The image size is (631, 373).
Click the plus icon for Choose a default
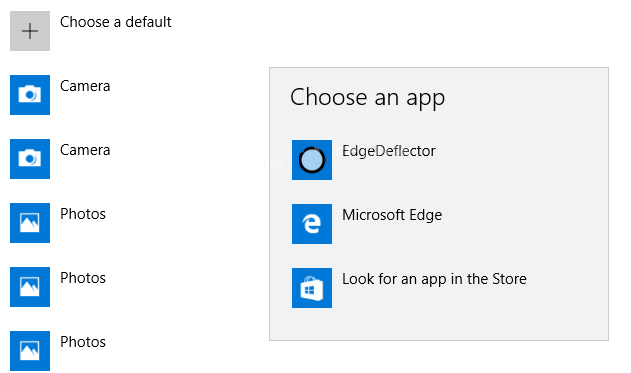click(x=30, y=31)
